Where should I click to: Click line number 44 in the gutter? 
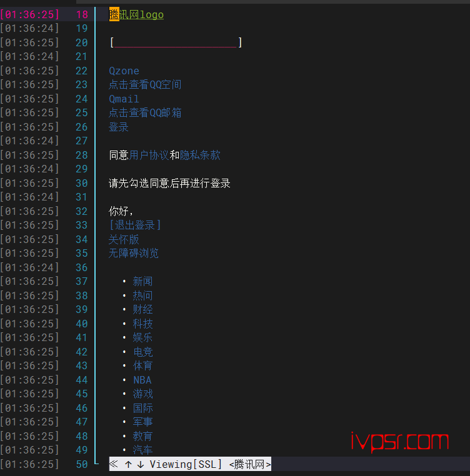(x=82, y=380)
